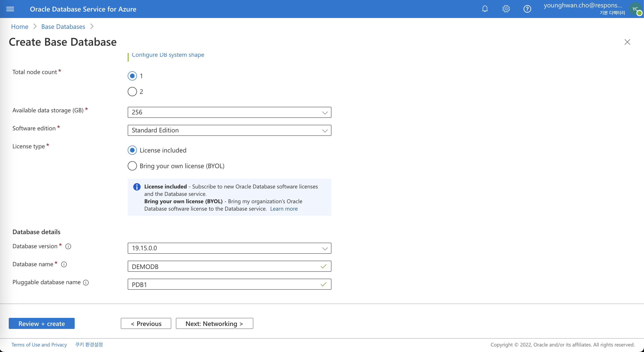The height and width of the screenshot is (352, 644).
Task: Enable Bring your own license BYOL
Action: (x=132, y=166)
